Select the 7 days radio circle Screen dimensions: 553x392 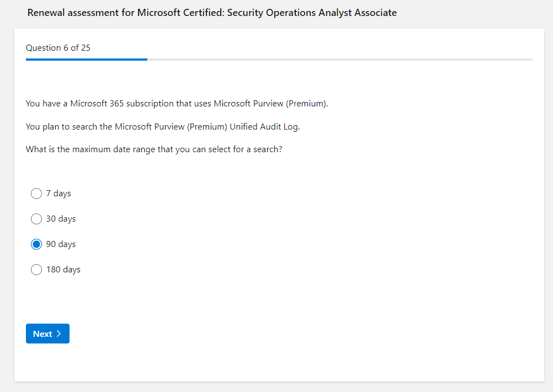[x=36, y=194]
